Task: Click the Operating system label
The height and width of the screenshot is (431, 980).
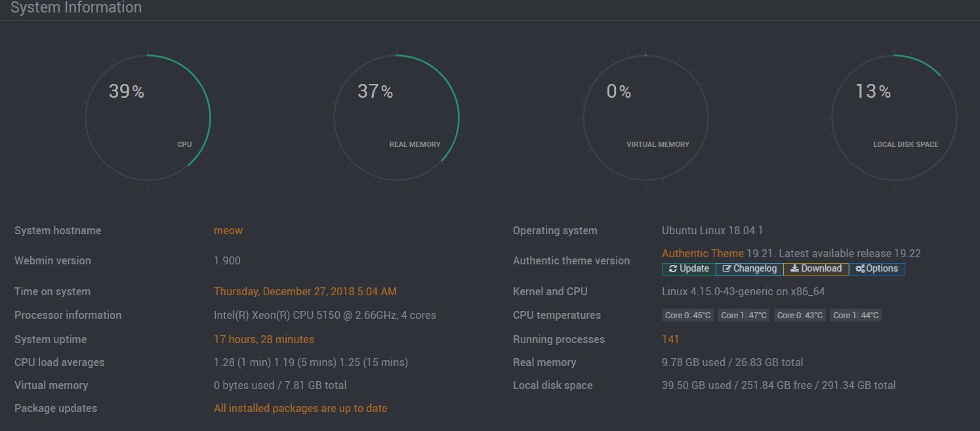Action: pyautogui.click(x=555, y=230)
